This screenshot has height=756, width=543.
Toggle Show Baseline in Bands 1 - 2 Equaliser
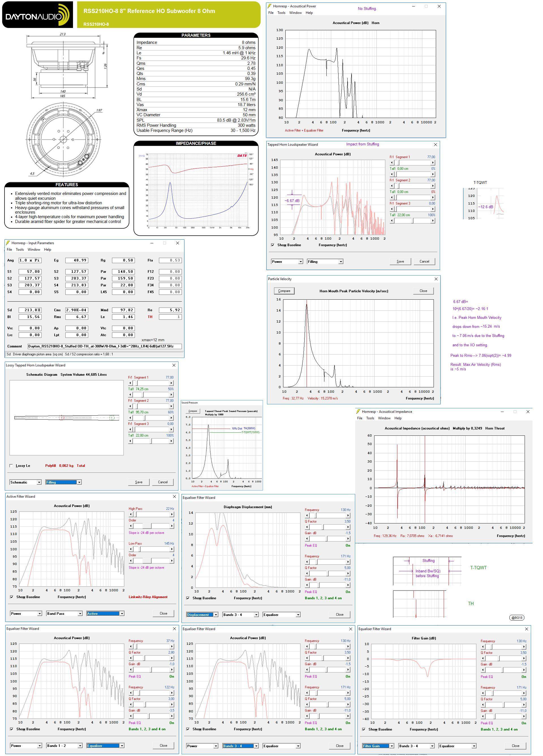coord(12,729)
